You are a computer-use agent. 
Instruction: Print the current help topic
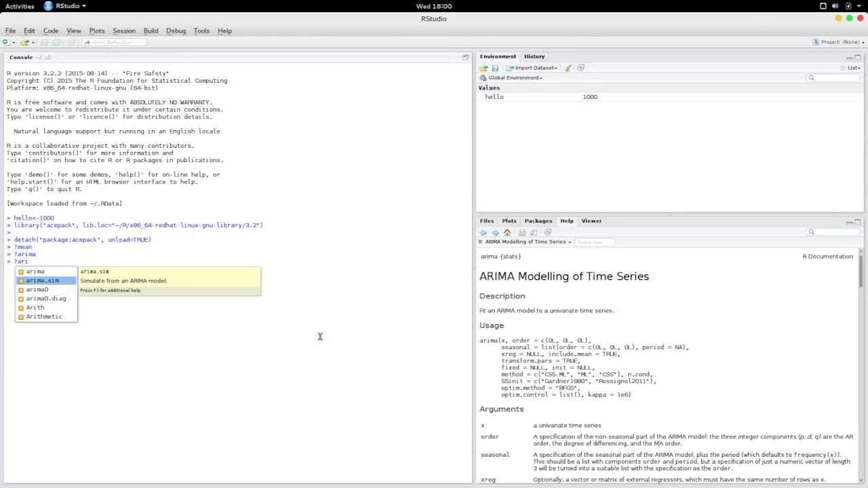coord(522,232)
